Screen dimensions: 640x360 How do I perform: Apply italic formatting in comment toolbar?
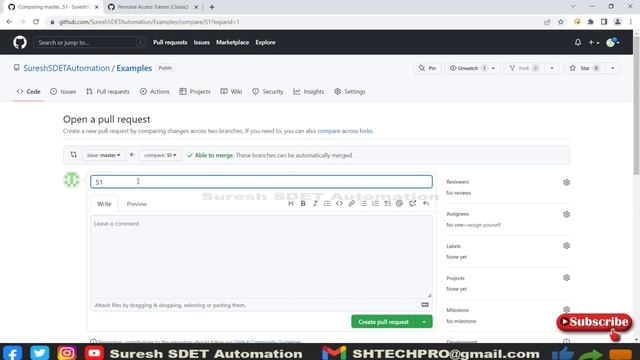pyautogui.click(x=315, y=203)
